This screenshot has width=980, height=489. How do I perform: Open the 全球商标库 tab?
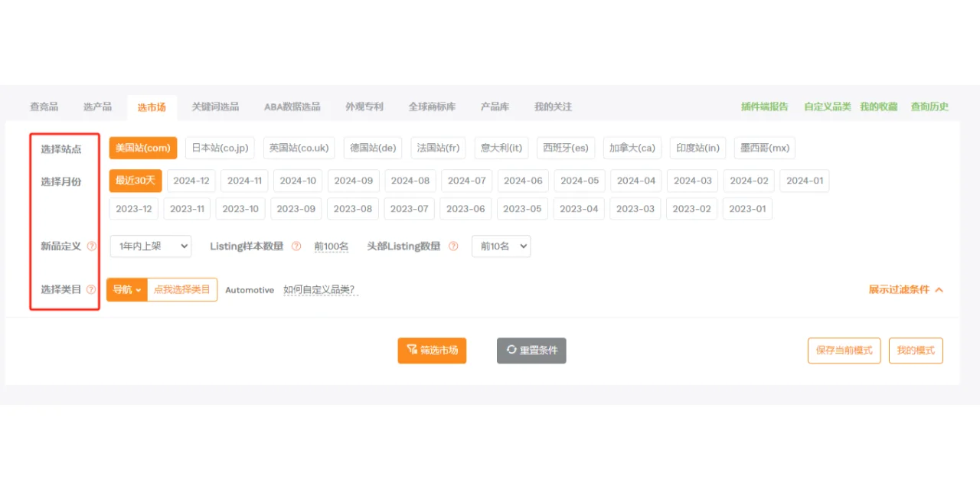pyautogui.click(x=432, y=106)
